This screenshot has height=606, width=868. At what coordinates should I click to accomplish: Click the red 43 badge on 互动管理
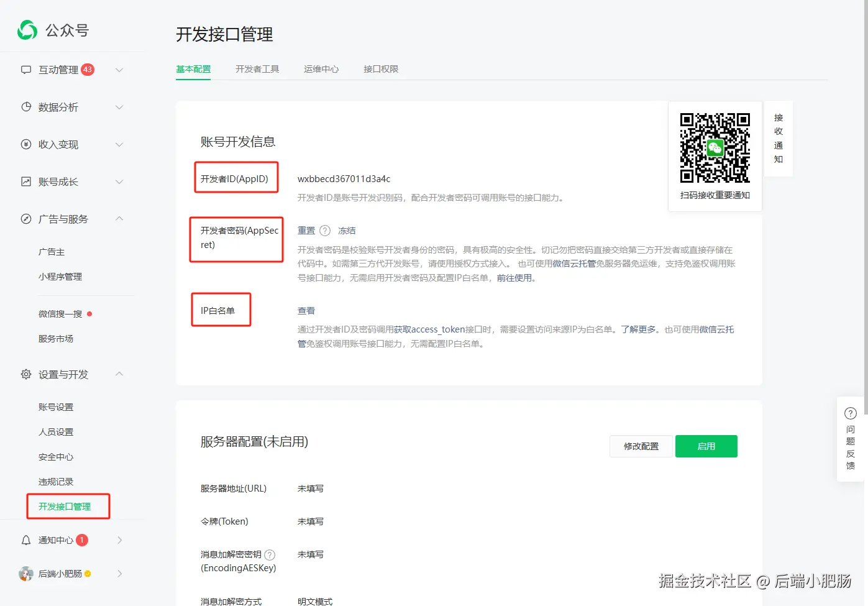tap(88, 70)
